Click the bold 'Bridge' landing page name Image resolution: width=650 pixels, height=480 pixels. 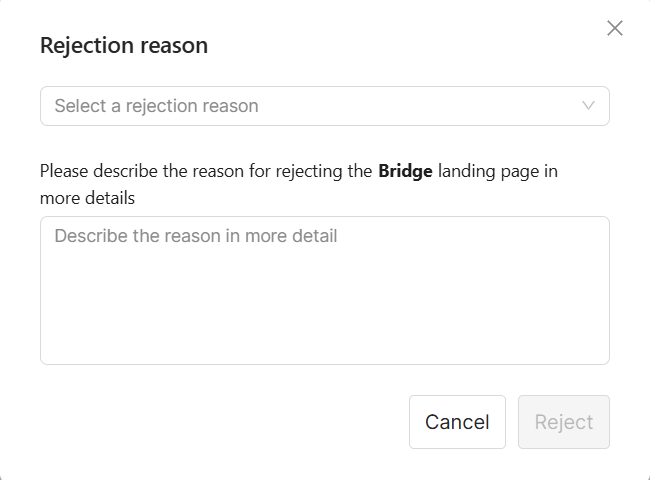405,171
